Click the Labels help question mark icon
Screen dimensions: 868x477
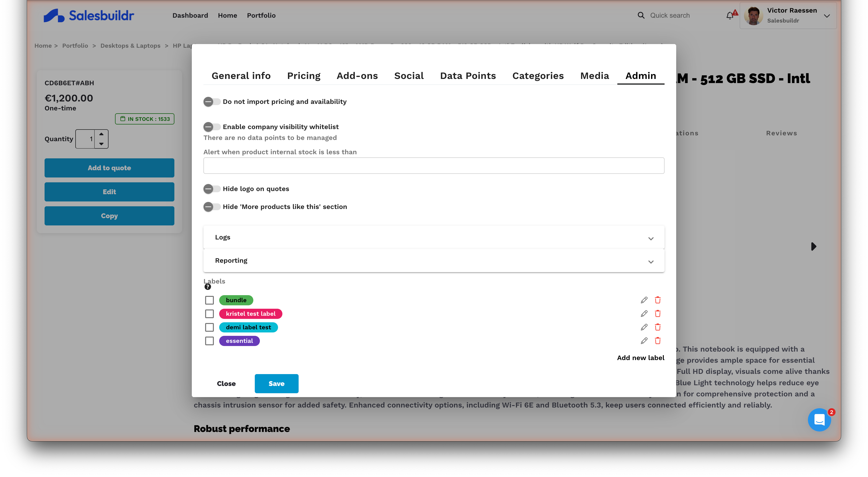pos(208,287)
